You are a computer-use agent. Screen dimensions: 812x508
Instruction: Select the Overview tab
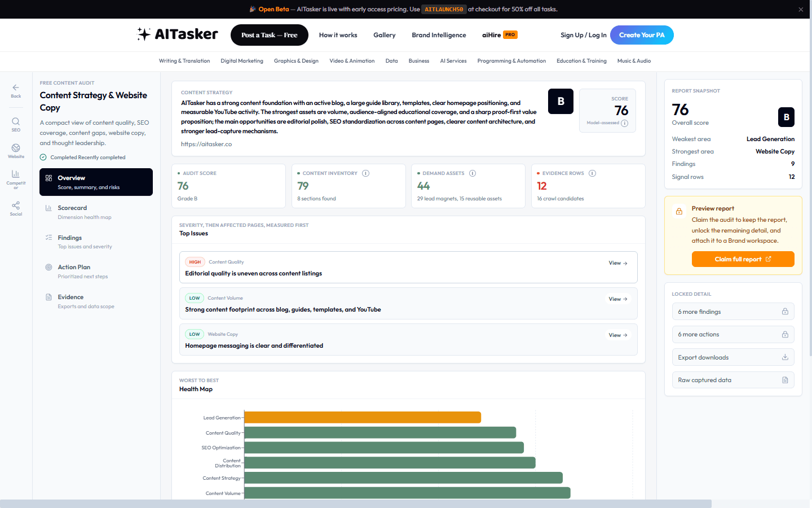click(96, 182)
